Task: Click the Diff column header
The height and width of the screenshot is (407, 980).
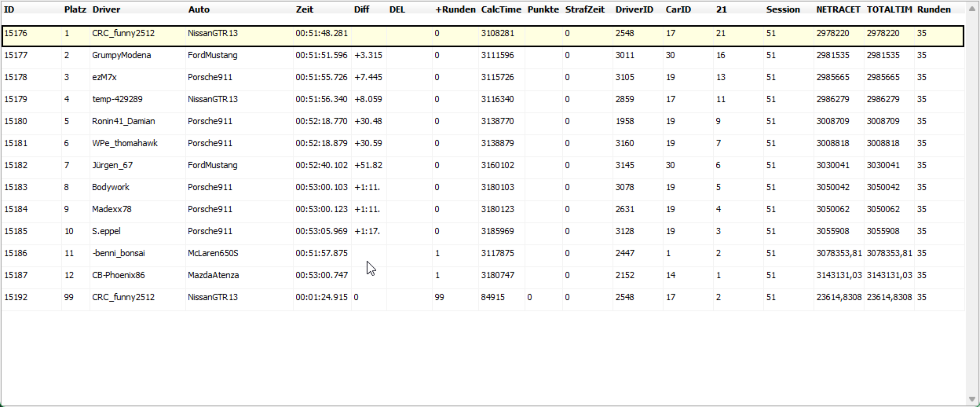Action: [x=361, y=9]
